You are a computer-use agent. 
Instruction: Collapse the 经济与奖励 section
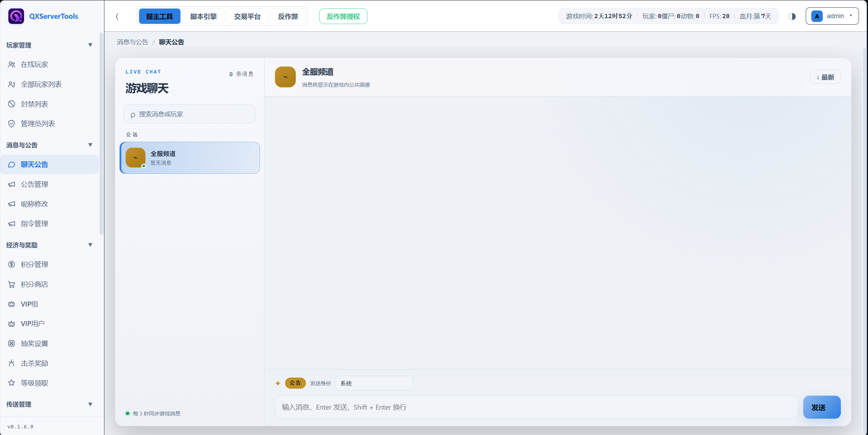point(90,245)
